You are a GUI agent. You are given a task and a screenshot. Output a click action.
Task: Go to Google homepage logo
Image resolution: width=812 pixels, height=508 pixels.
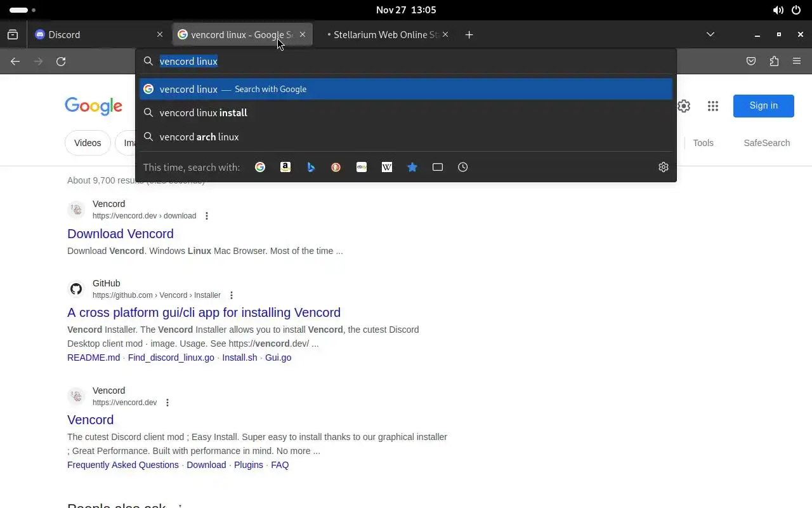[x=93, y=106]
